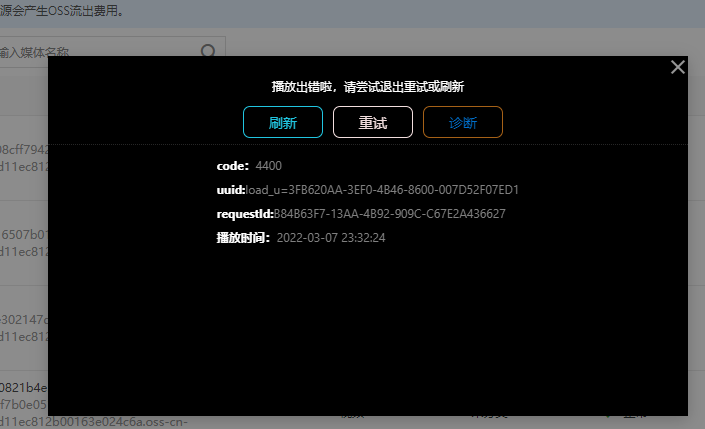Select the playback time 2022-03-07 23:32:24

(x=331, y=237)
